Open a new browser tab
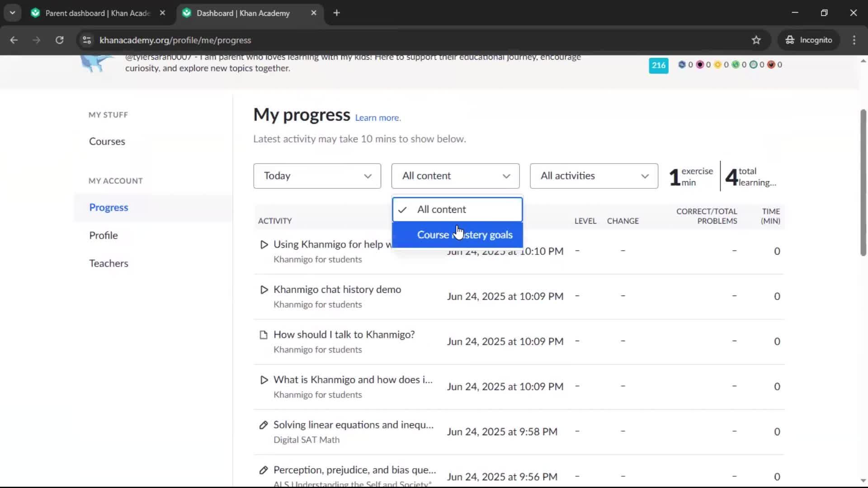The height and width of the screenshot is (488, 868). [336, 13]
